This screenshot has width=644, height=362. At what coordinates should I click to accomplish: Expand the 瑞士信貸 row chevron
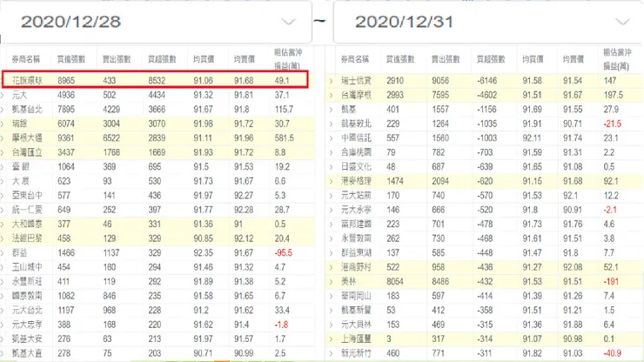(331, 81)
